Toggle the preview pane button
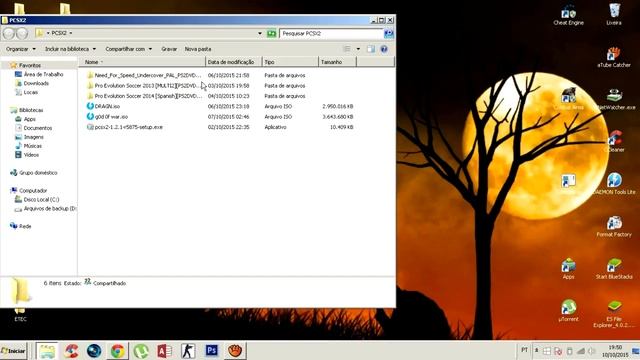The height and width of the screenshot is (360, 640). click(371, 49)
